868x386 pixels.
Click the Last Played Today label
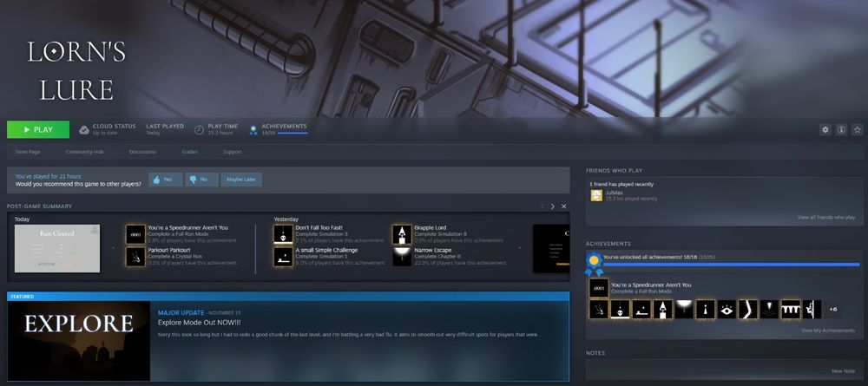click(x=164, y=129)
